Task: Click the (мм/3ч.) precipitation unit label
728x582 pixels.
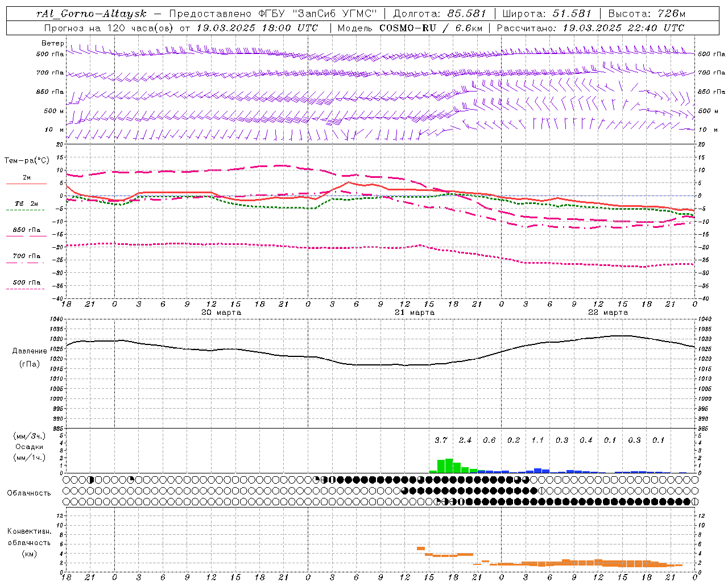Action: [x=30, y=436]
